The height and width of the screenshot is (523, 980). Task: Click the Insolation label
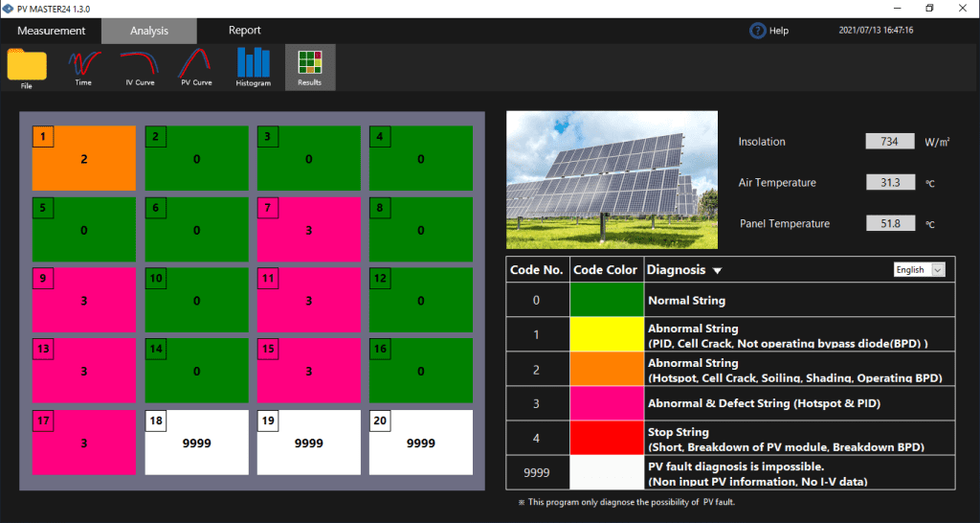point(761,142)
